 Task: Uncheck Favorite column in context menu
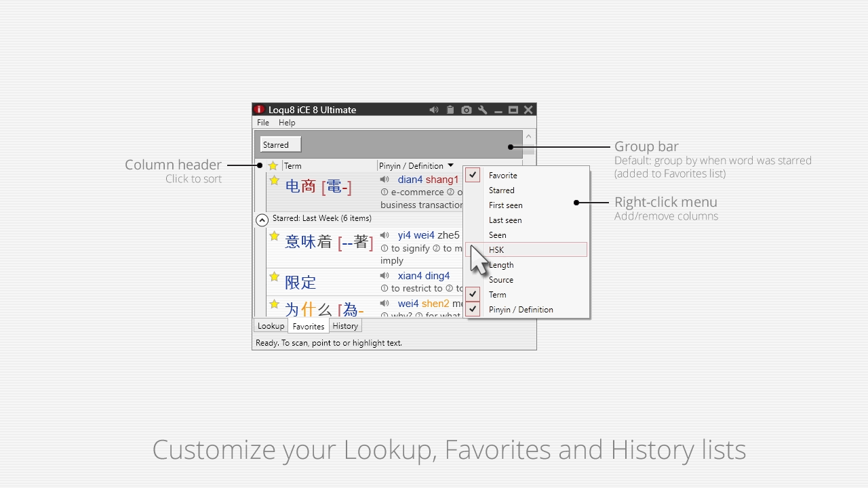pos(473,175)
